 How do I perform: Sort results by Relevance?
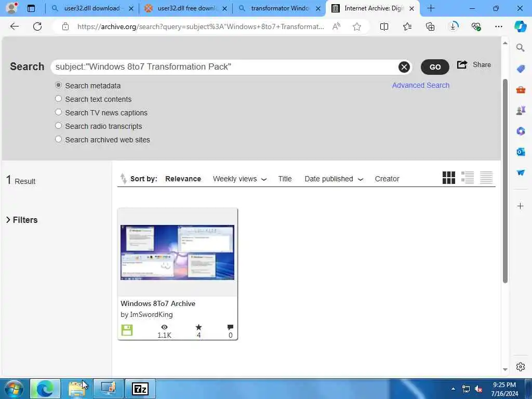(183, 179)
